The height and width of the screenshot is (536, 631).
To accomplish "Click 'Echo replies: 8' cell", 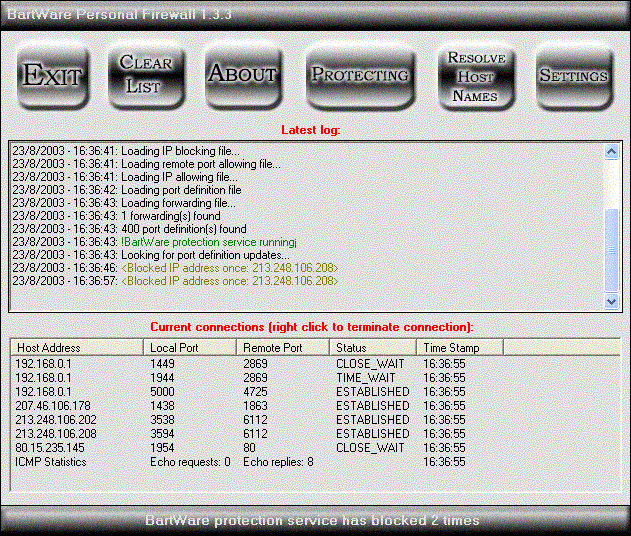I will click(278, 462).
